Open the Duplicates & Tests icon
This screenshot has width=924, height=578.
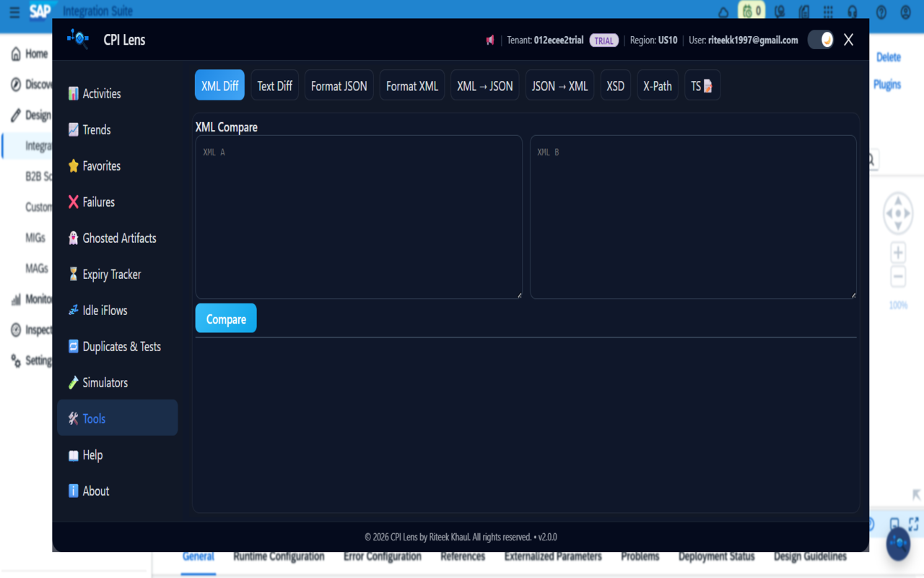click(x=73, y=346)
